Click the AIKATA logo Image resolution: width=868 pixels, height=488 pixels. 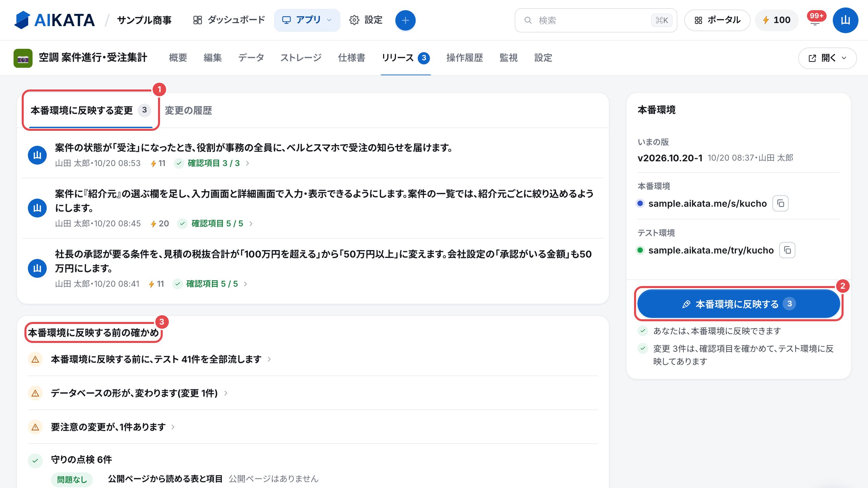[x=54, y=20]
